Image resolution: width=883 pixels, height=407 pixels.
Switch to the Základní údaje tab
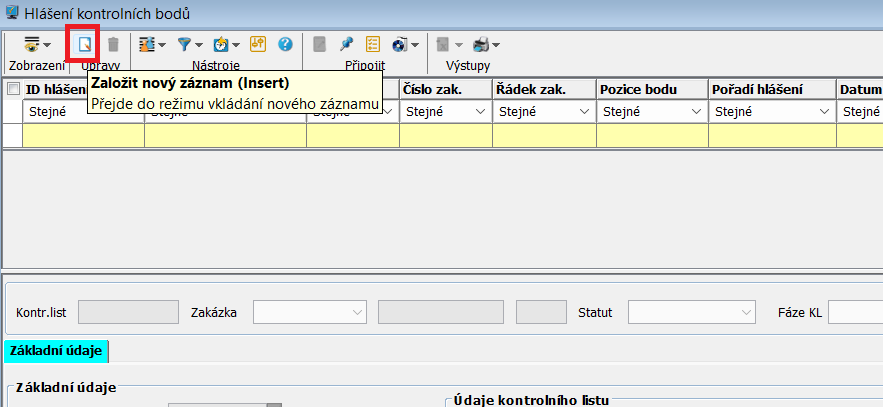click(x=56, y=350)
